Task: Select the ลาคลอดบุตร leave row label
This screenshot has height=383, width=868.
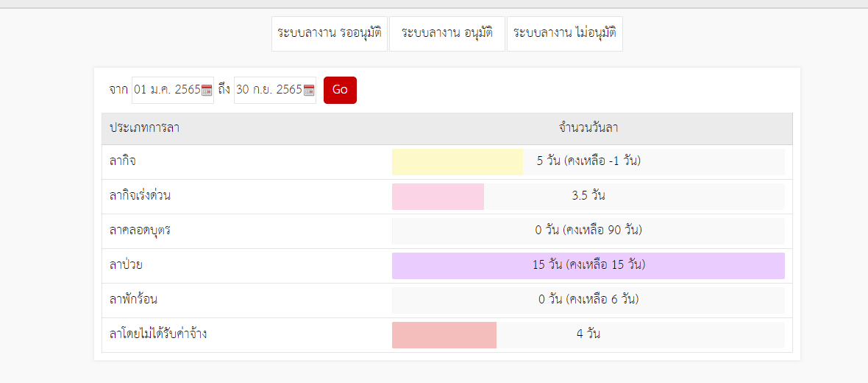Action: click(x=140, y=230)
